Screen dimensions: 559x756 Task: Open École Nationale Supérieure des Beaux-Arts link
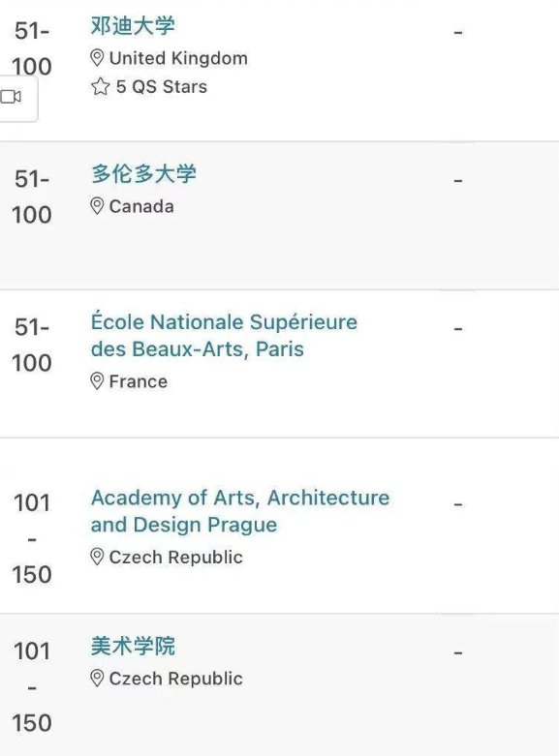pos(224,336)
